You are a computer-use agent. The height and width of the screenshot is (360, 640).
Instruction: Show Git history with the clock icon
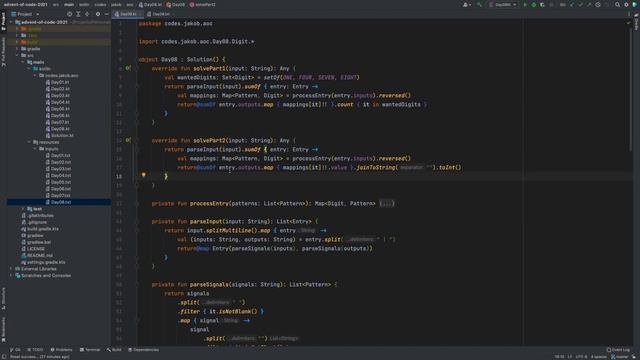click(x=598, y=4)
